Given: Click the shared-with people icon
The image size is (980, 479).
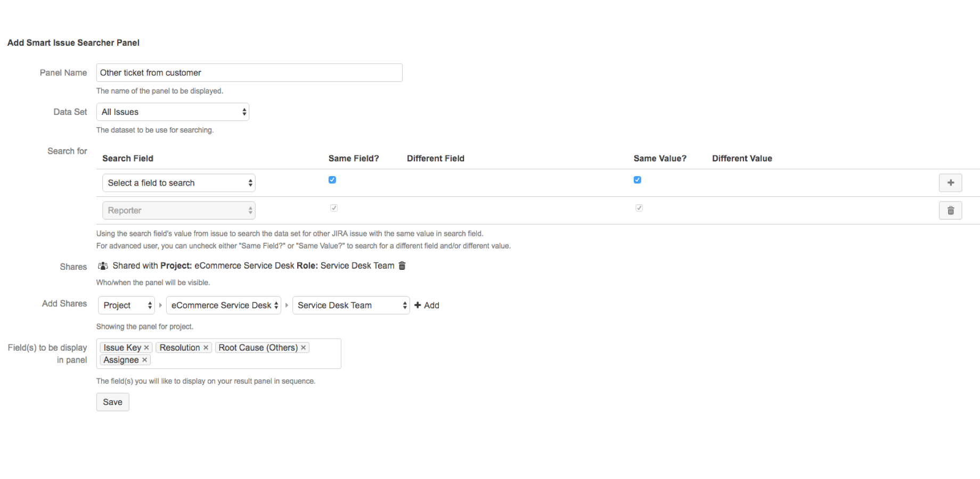Looking at the screenshot, I should click(x=102, y=266).
